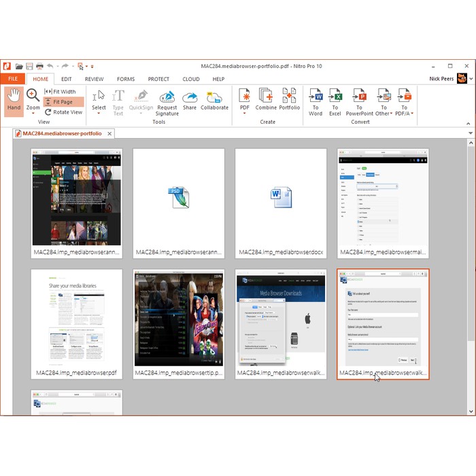The height and width of the screenshot is (476, 476).
Task: Expand the Zoom dropdown
Action: [33, 114]
